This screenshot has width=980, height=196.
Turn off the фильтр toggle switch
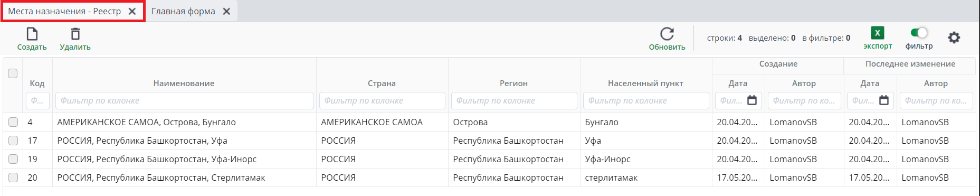(x=919, y=33)
